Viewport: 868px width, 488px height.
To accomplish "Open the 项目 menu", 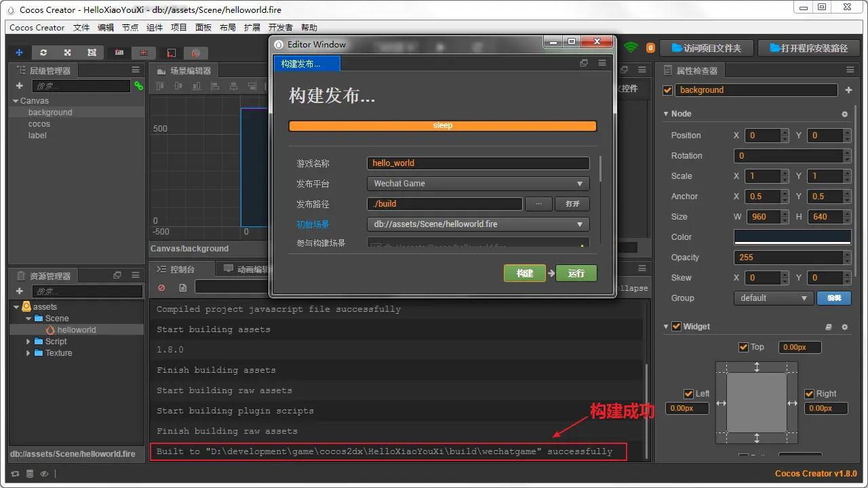I will coord(179,28).
